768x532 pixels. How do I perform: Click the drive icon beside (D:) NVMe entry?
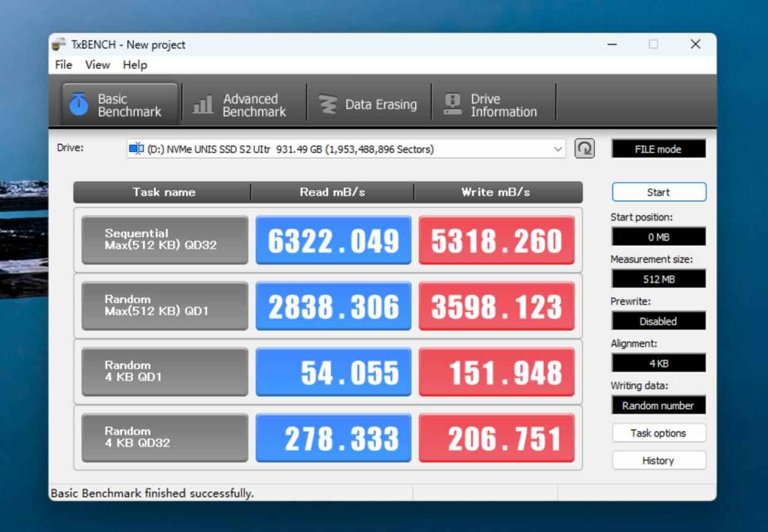136,149
